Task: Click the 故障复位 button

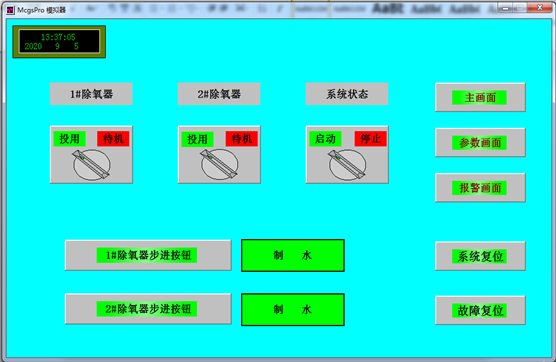Action: tap(480, 310)
